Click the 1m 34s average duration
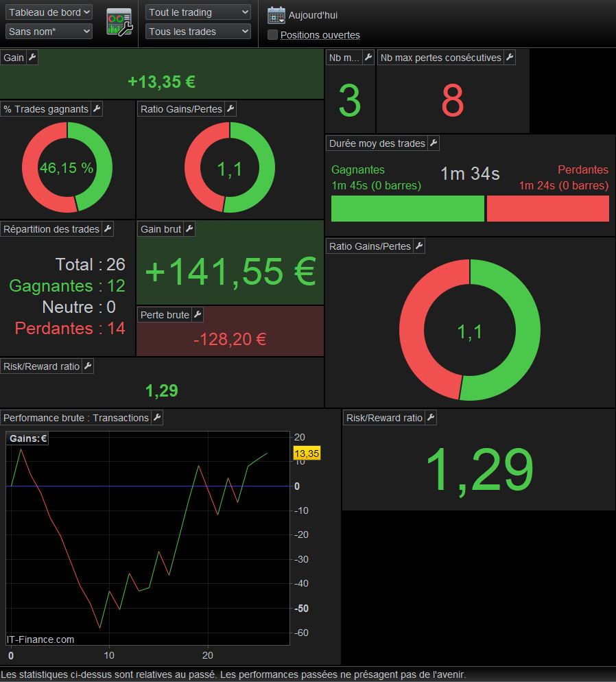Viewport: 616px width, 682px height. pos(470,174)
